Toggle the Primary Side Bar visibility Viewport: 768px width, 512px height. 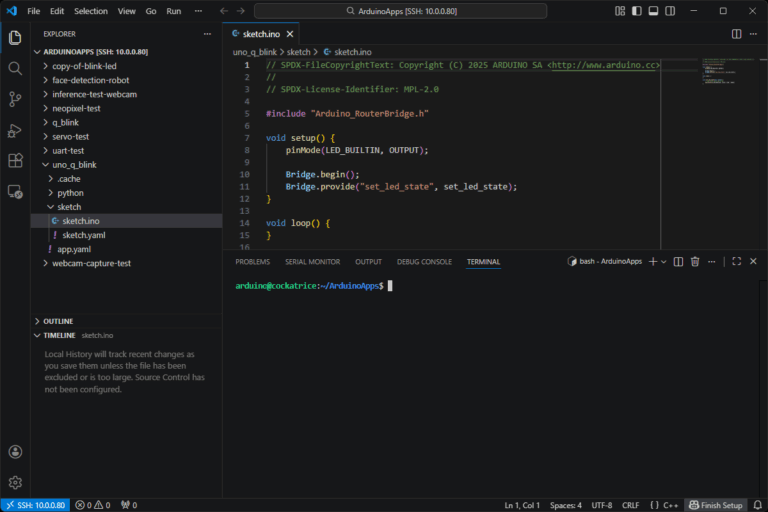coord(637,11)
